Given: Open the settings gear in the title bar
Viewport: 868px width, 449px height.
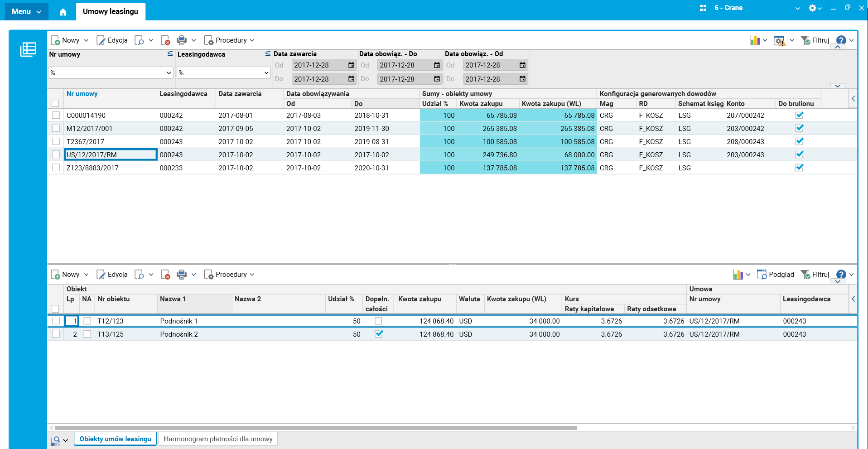Looking at the screenshot, I should coord(812,8).
